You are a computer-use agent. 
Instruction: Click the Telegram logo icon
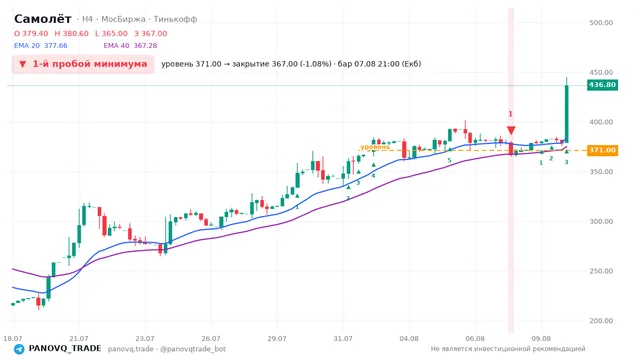19,349
